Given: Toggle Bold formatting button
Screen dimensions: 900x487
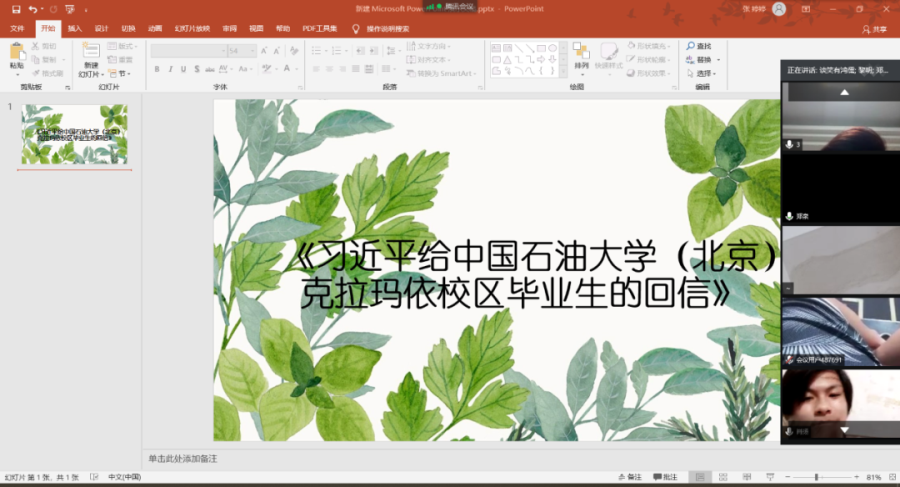Looking at the screenshot, I should coord(157,69).
